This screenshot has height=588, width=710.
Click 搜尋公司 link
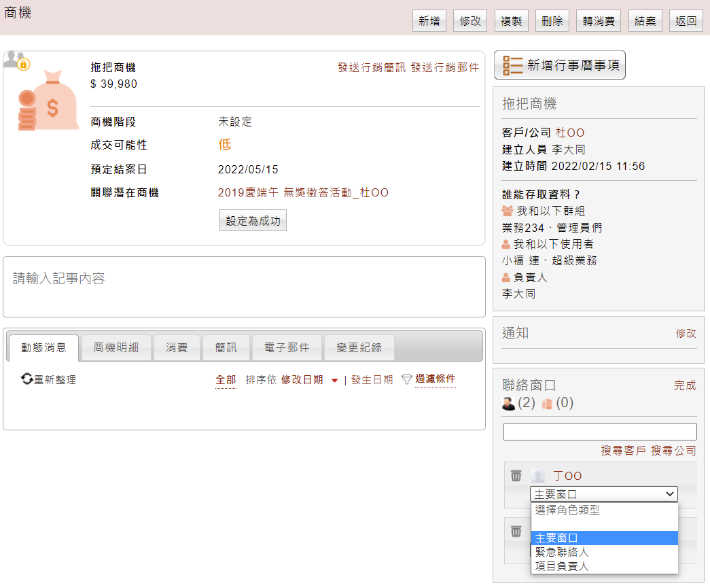coord(674,451)
